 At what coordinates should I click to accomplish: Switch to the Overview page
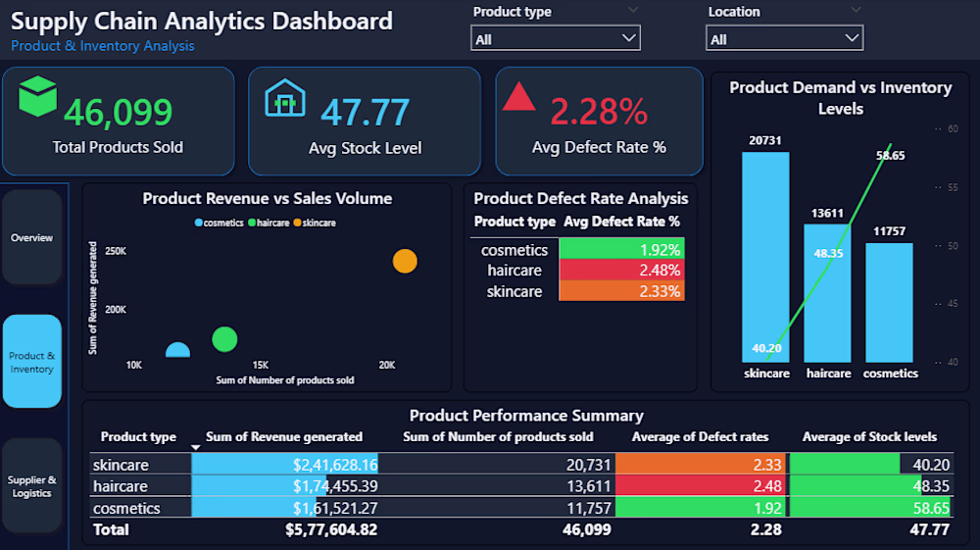coord(32,238)
